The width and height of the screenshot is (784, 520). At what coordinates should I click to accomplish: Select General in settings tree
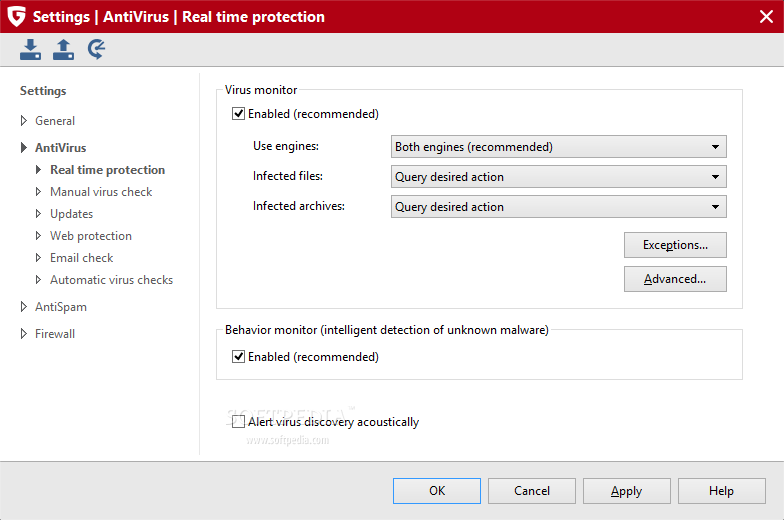pos(54,121)
